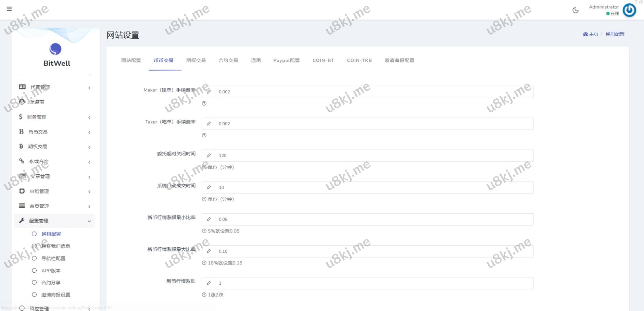Toggle dark mode moon icon
This screenshot has height=311, width=644.
(x=576, y=10)
